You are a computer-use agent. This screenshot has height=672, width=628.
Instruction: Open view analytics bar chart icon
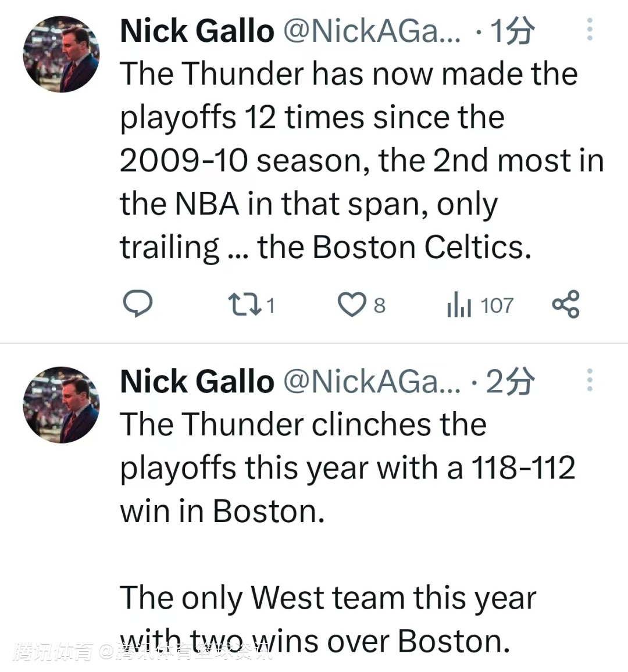[459, 305]
